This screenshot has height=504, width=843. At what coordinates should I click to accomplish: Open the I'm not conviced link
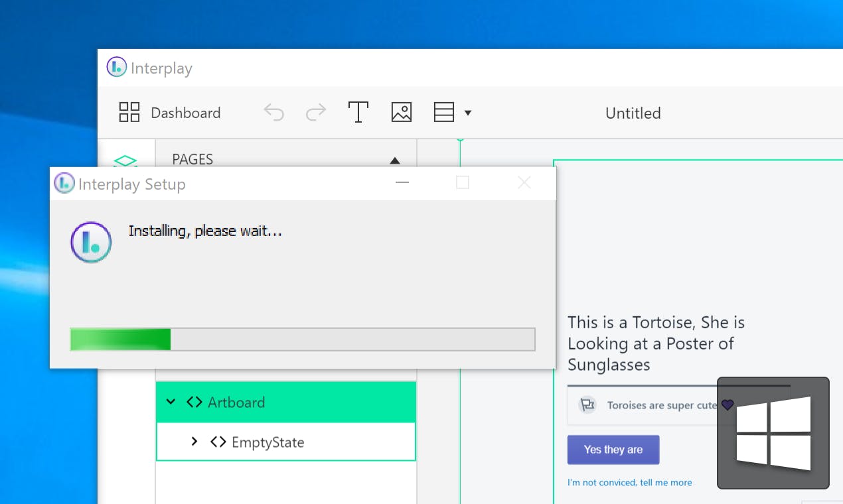point(630,482)
